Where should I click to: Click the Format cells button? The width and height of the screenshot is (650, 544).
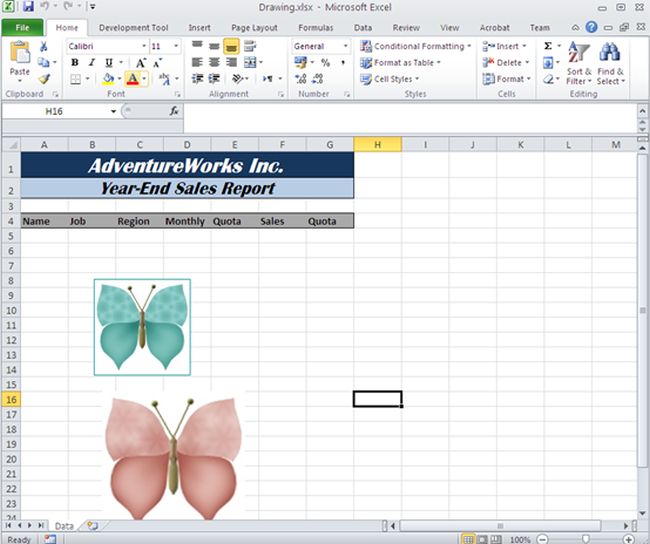coord(507,79)
